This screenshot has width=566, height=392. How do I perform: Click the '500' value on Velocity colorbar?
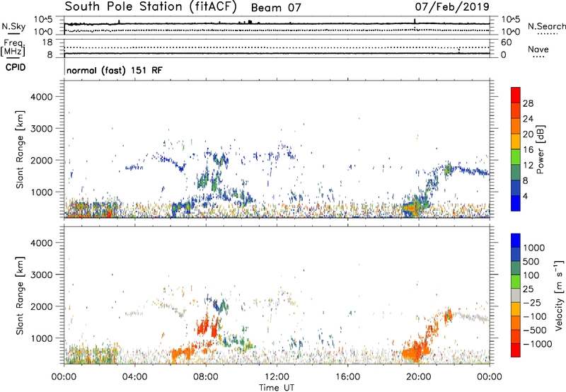point(532,262)
